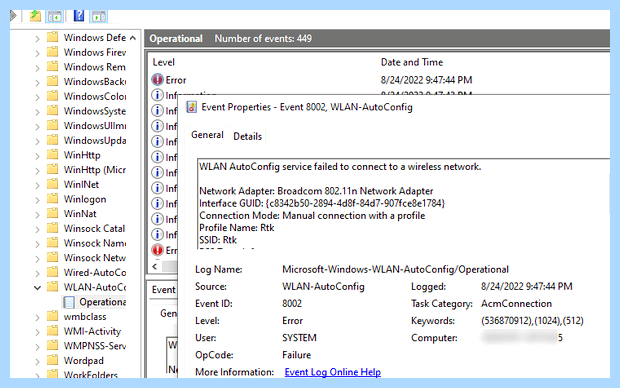Viewport: 620px width, 388px height.
Task: Expand the WinHttp (Micr tree node
Action: (37, 170)
